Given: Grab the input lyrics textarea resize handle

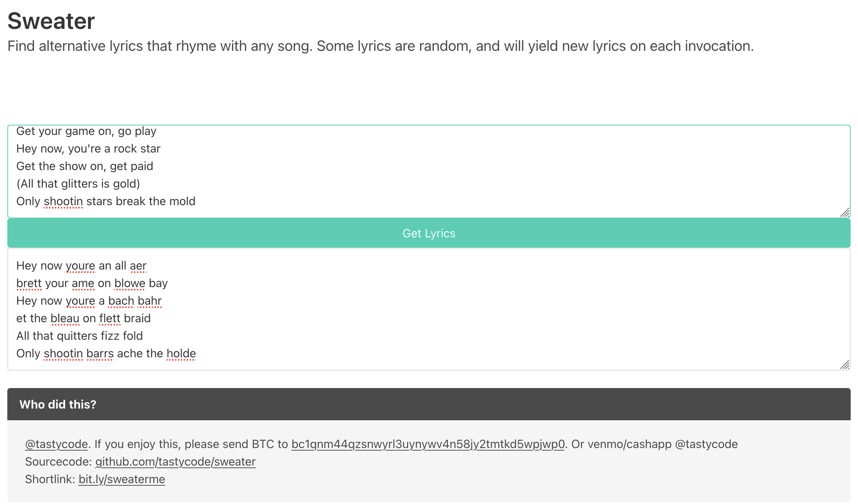Looking at the screenshot, I should [844, 212].
